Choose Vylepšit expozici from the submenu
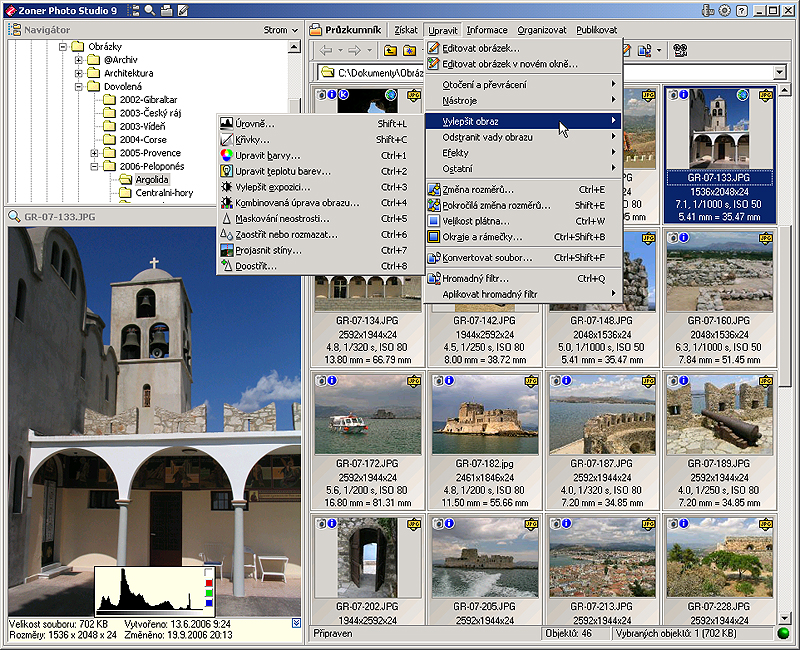Viewport: 800px width, 650px height. point(273,187)
